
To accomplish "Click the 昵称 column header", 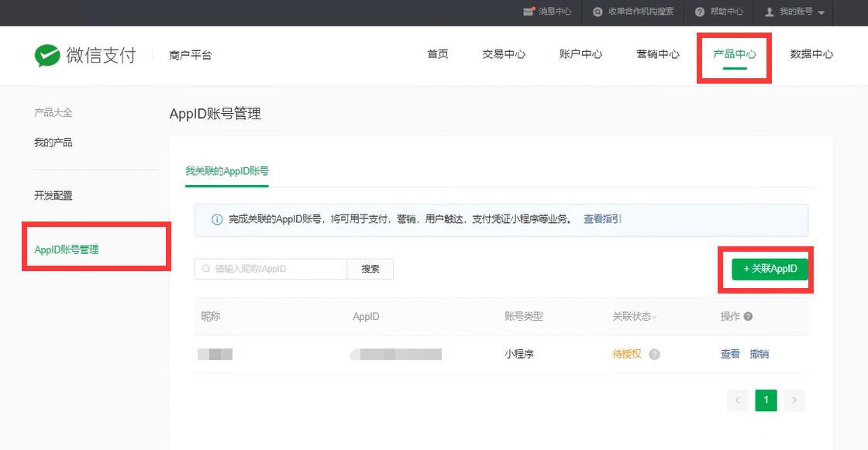I will click(210, 317).
